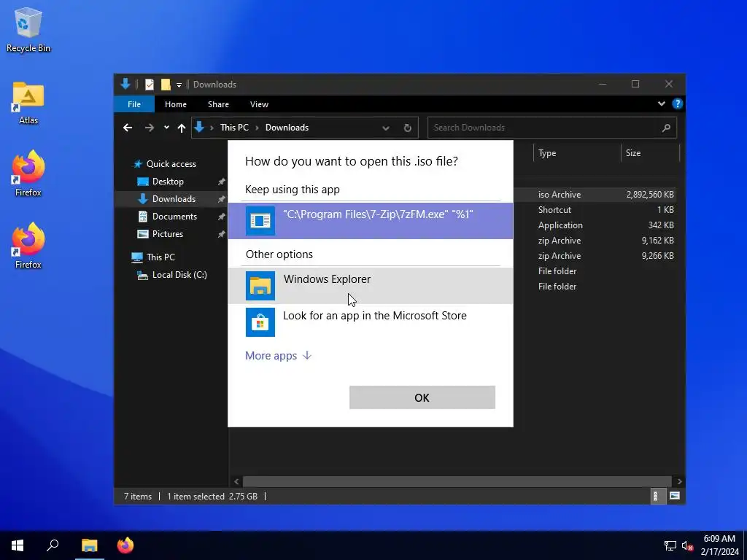
Task: Open taskbar search magnifier
Action: click(x=53, y=545)
